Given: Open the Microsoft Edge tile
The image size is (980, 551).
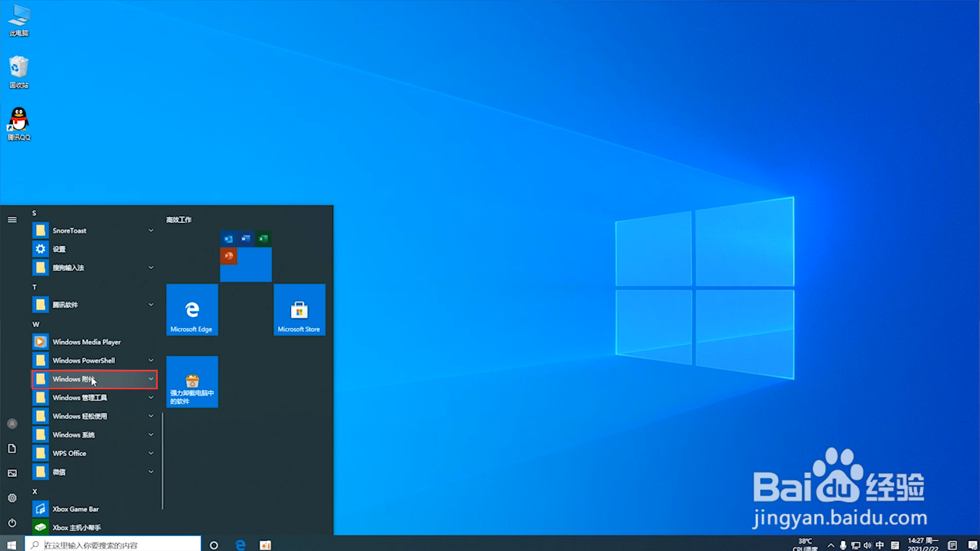Looking at the screenshot, I should (x=192, y=310).
